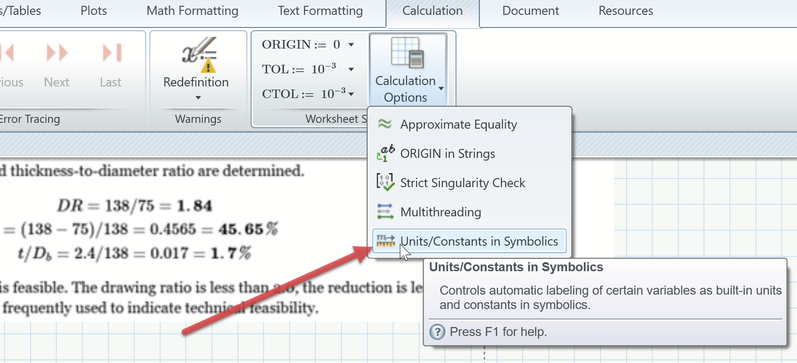797x363 pixels.
Task: Select the Calculation ribbon tab
Action: tap(433, 11)
